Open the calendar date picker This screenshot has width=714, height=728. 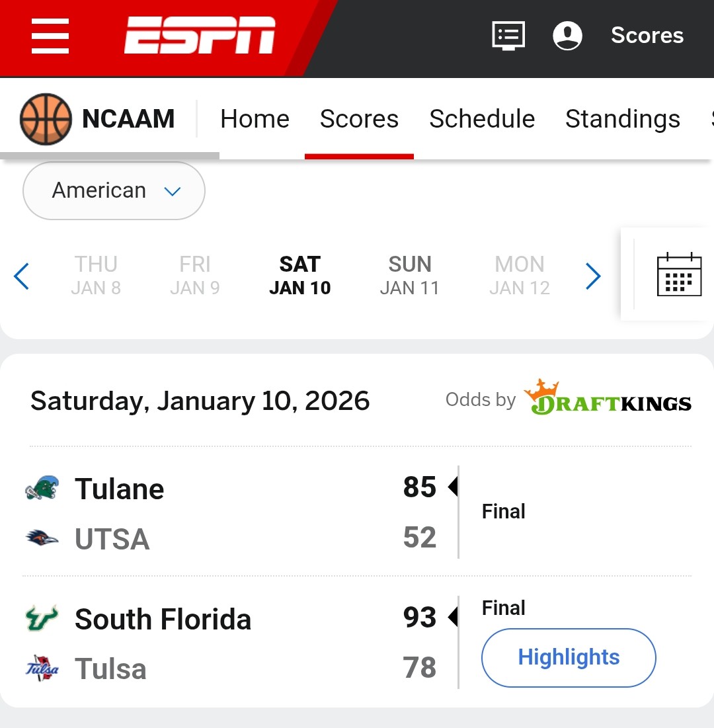tap(679, 274)
